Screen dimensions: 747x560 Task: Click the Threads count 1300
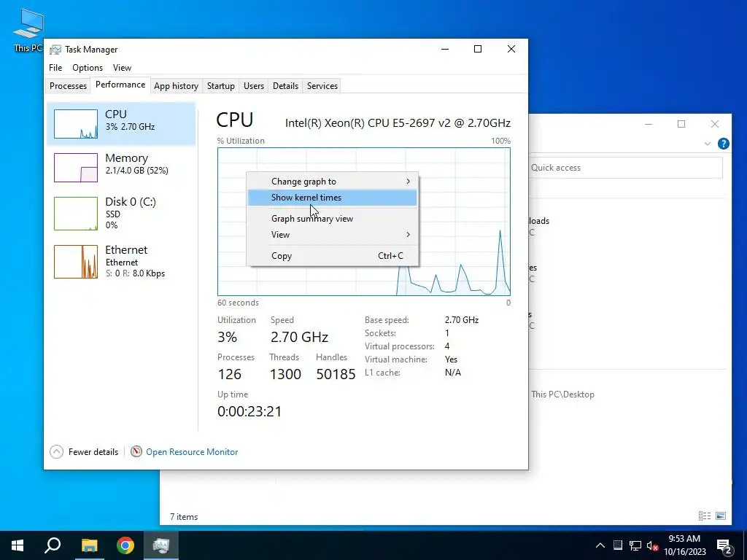pyautogui.click(x=285, y=374)
